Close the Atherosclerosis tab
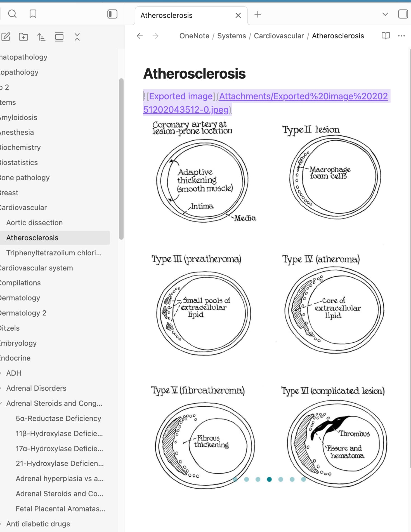 pyautogui.click(x=238, y=15)
